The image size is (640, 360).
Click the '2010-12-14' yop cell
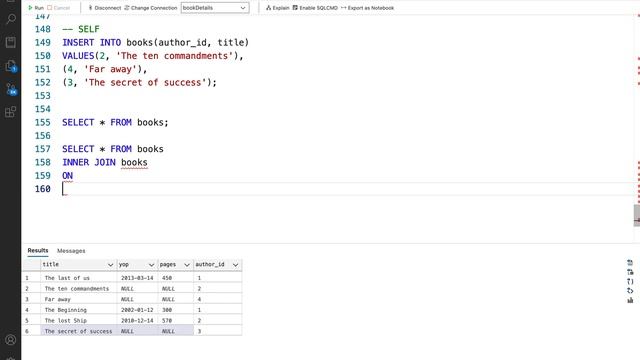coord(138,320)
